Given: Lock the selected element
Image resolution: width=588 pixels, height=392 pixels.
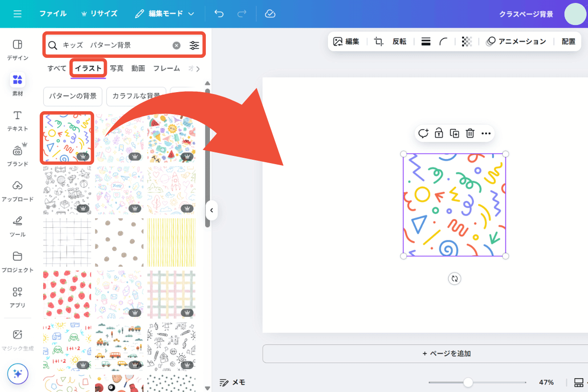Looking at the screenshot, I should [x=439, y=133].
